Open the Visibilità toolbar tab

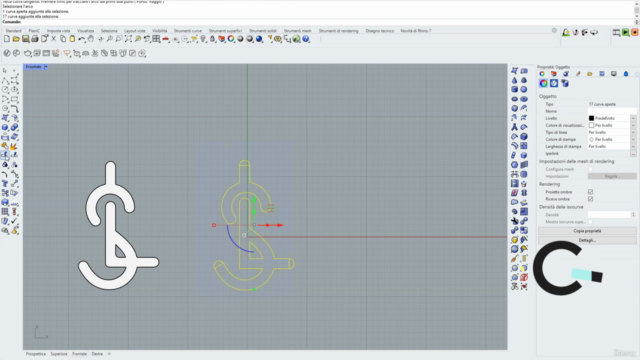coord(160,31)
